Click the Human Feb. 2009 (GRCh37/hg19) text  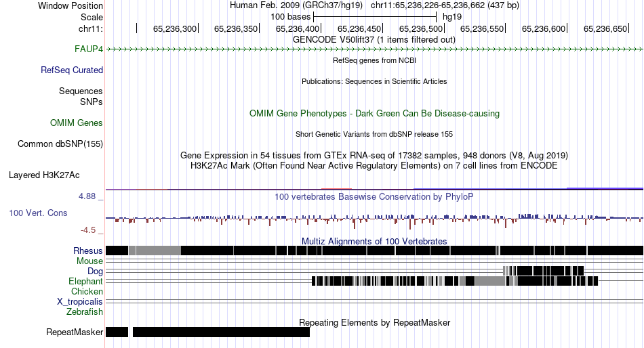(296, 5)
